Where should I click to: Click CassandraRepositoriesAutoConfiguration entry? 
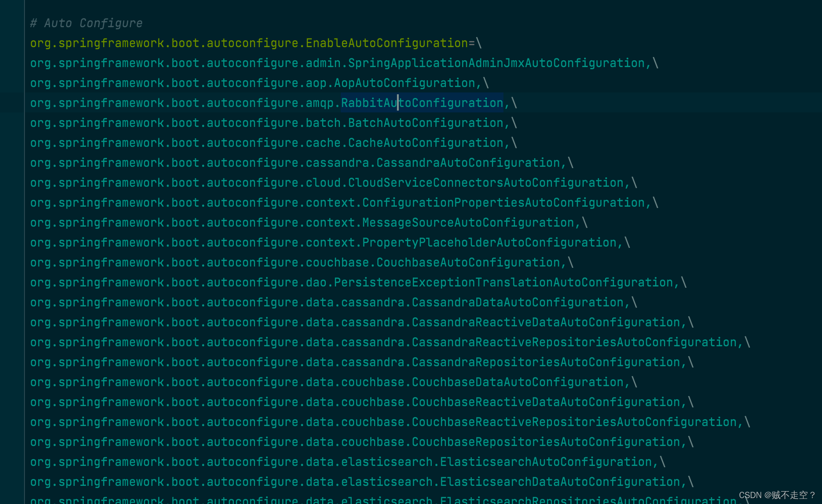362,362
